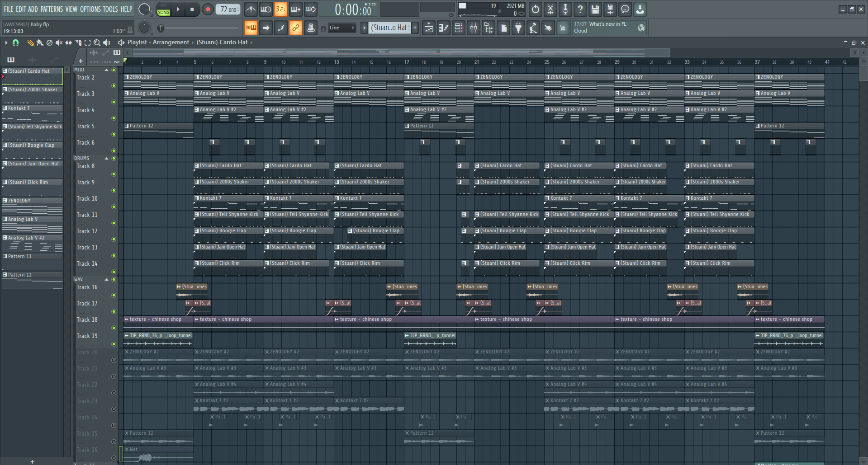The height and width of the screenshot is (465, 868).
Task: Expand the arrow after Playlist - Arrangement
Action: (x=193, y=42)
